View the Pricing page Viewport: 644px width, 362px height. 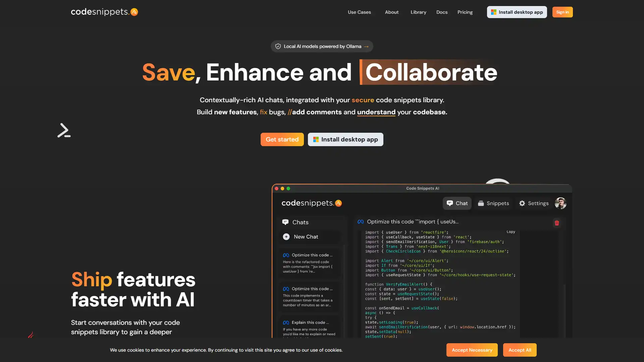[465, 12]
